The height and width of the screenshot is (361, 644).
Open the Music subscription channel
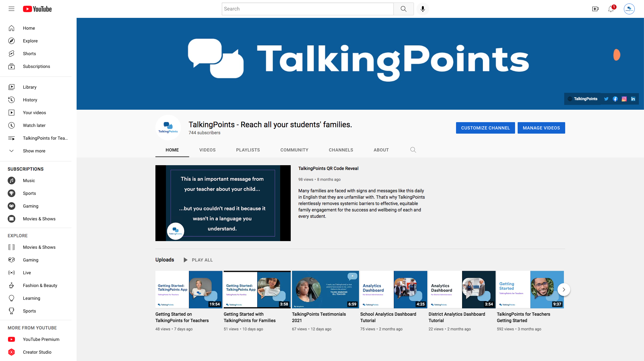(36, 180)
